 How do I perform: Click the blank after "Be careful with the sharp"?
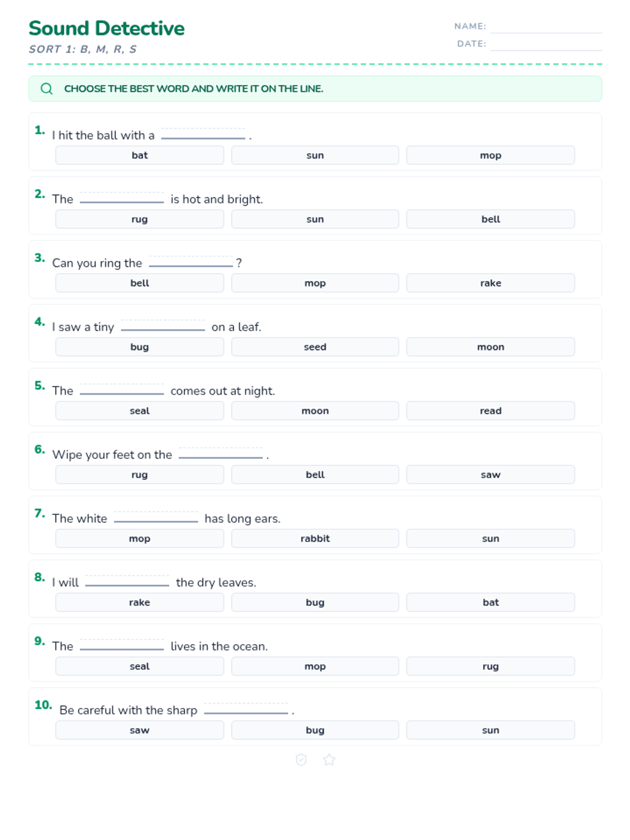point(246,709)
